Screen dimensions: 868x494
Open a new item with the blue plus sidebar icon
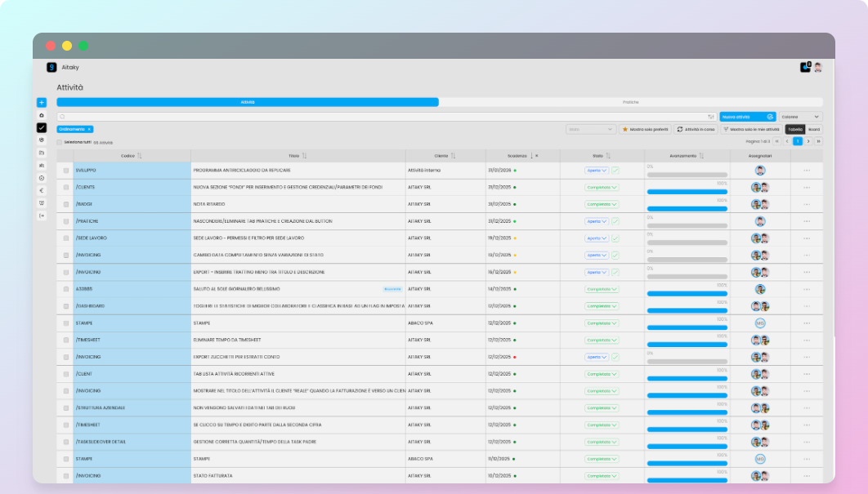[x=41, y=102]
